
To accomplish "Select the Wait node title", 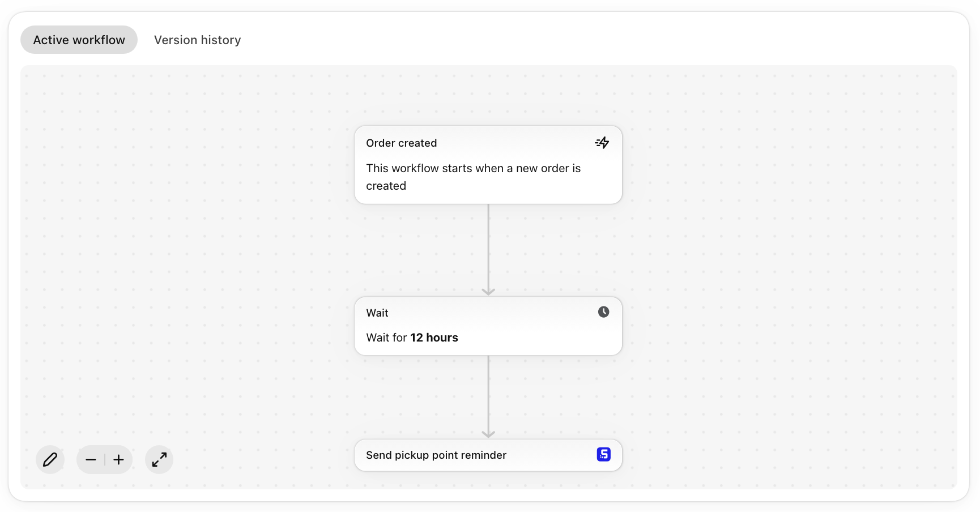I will coord(377,313).
